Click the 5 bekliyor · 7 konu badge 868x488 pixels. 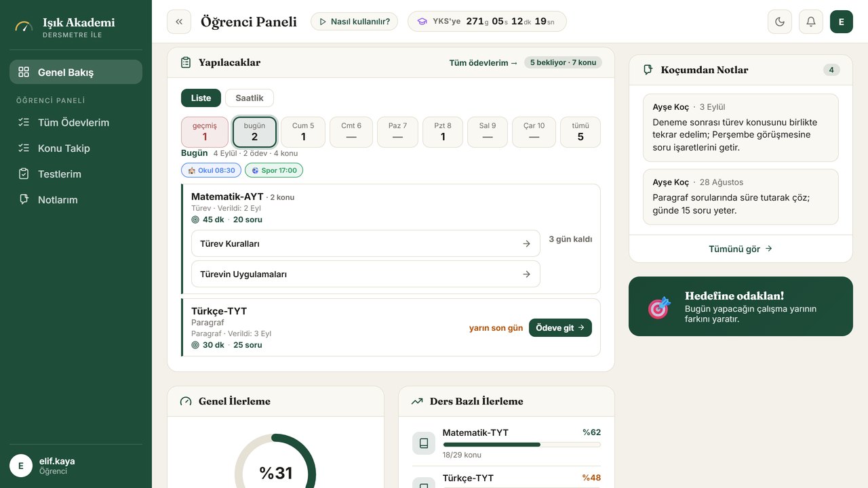tap(563, 63)
